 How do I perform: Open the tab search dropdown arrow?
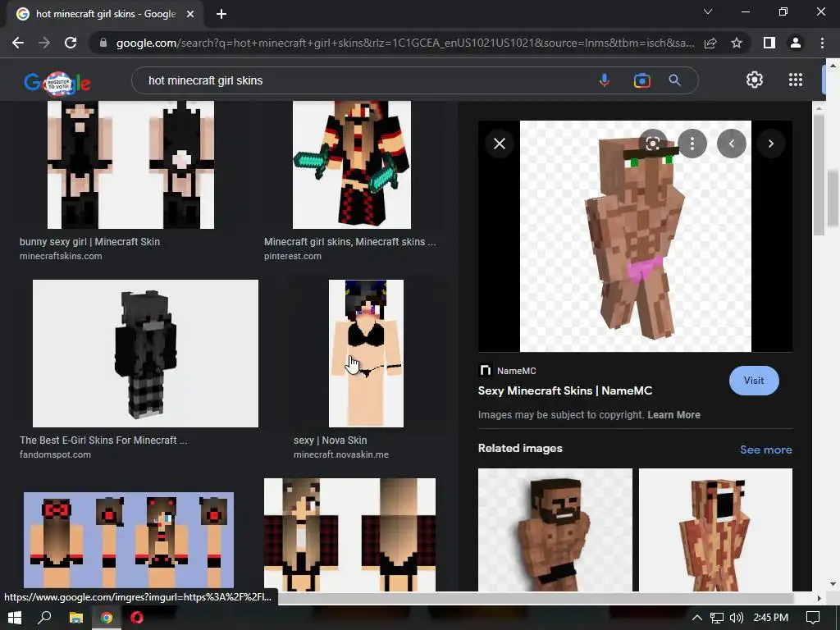click(708, 11)
